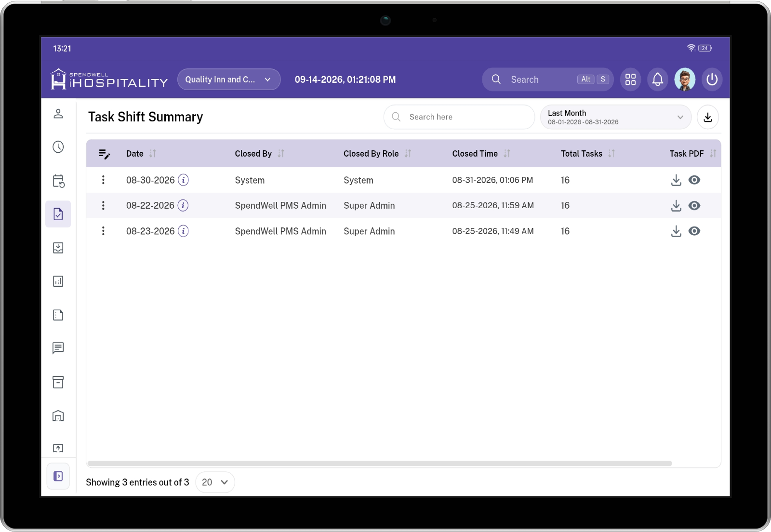View the Task PDF for 08-22-2026

694,206
